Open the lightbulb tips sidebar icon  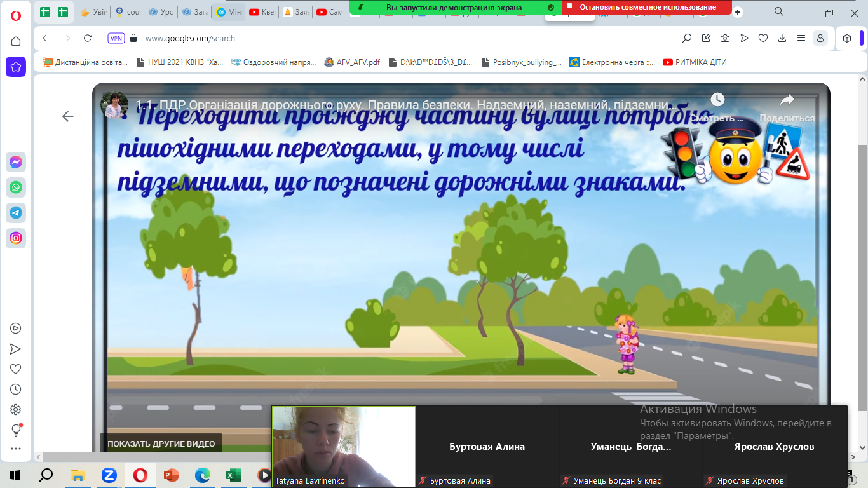click(x=17, y=430)
